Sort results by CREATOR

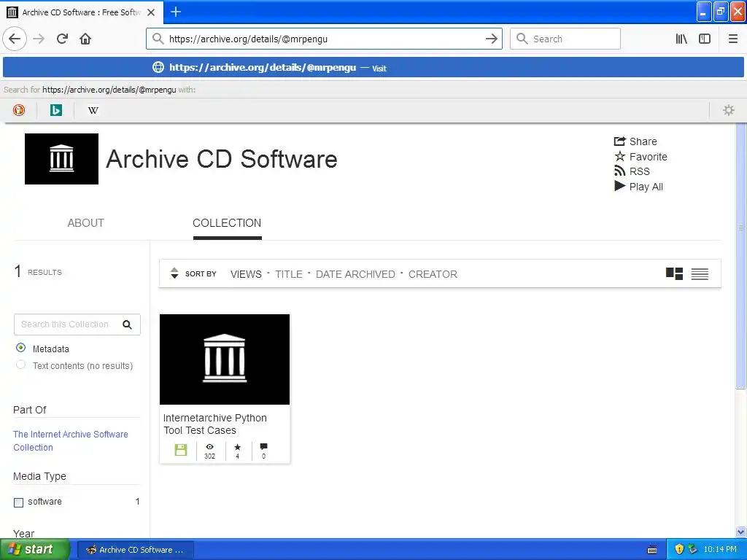(x=433, y=274)
